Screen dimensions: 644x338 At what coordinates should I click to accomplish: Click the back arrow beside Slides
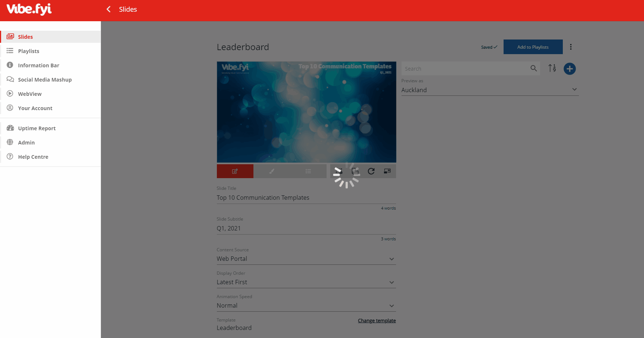[x=109, y=10]
